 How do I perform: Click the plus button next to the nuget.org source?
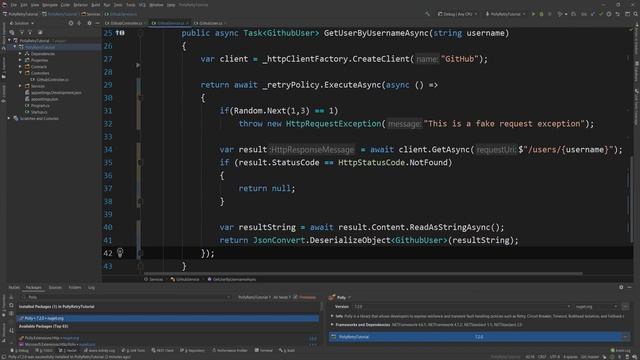pyautogui.click(x=625, y=307)
